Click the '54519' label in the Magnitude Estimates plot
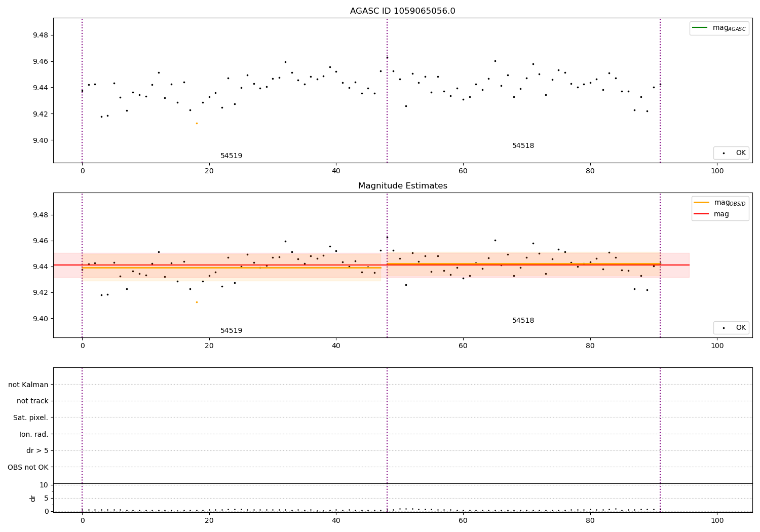 pyautogui.click(x=231, y=331)
